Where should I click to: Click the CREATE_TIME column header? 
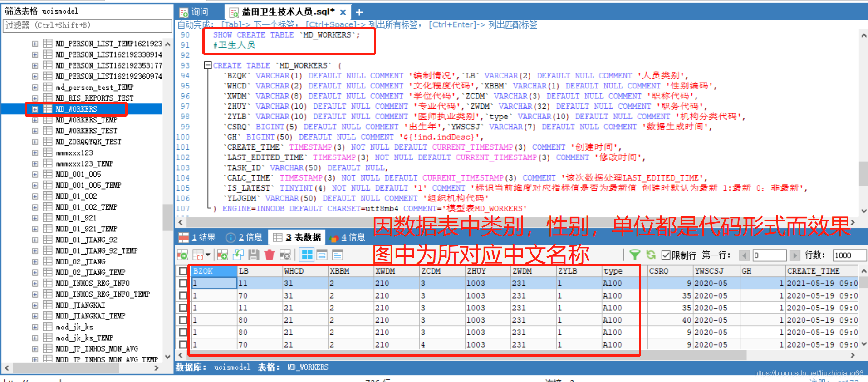[x=822, y=271]
